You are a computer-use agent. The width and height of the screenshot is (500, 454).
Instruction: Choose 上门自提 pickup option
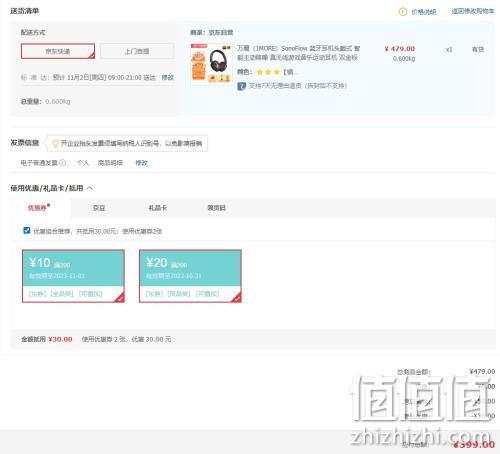137,51
